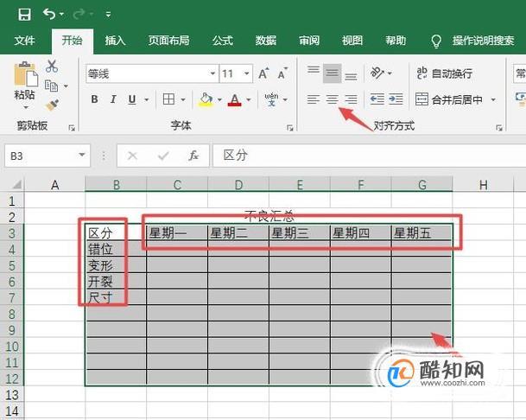Open the Fill Color dropdown arrow
526x420 pixels.
coord(219,99)
